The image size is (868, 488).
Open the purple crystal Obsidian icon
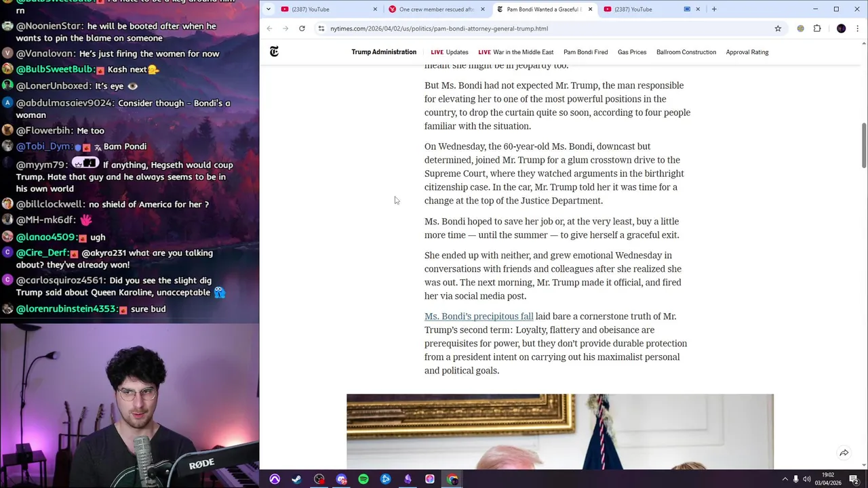[x=408, y=479]
